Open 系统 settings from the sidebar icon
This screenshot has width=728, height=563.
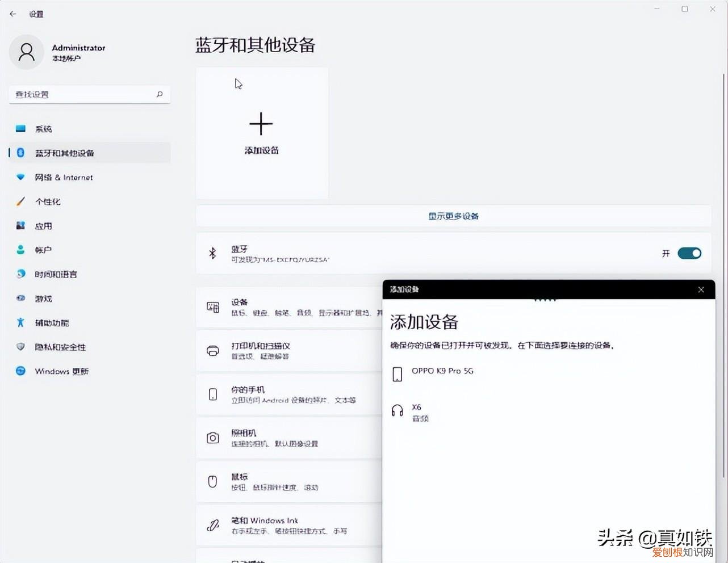[x=21, y=129]
